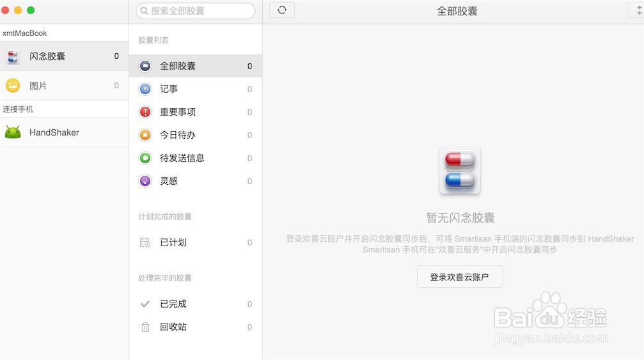This screenshot has width=644, height=360.
Task: Open the 回收站 trash list
Action: click(x=196, y=327)
